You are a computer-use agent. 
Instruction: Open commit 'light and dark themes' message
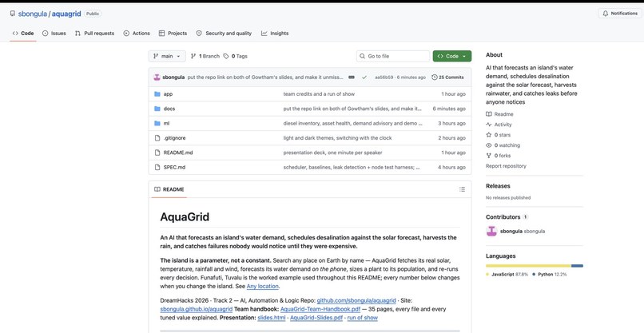[337, 138]
